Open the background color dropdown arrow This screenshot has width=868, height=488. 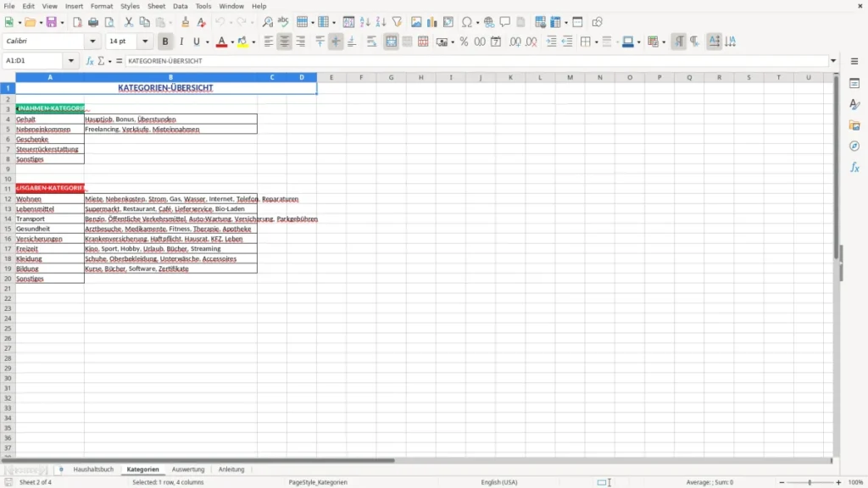tap(253, 42)
